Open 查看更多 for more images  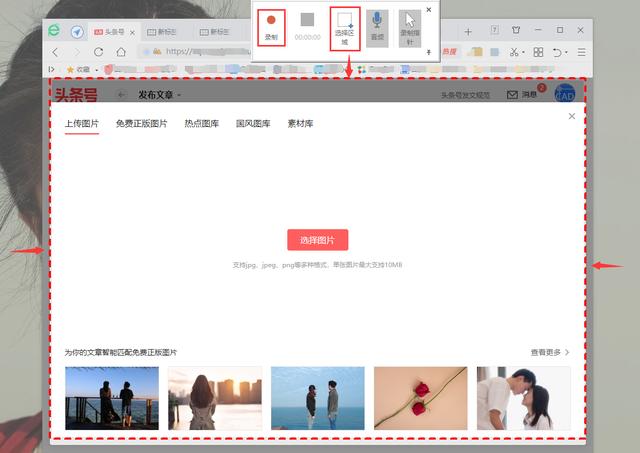pos(550,352)
